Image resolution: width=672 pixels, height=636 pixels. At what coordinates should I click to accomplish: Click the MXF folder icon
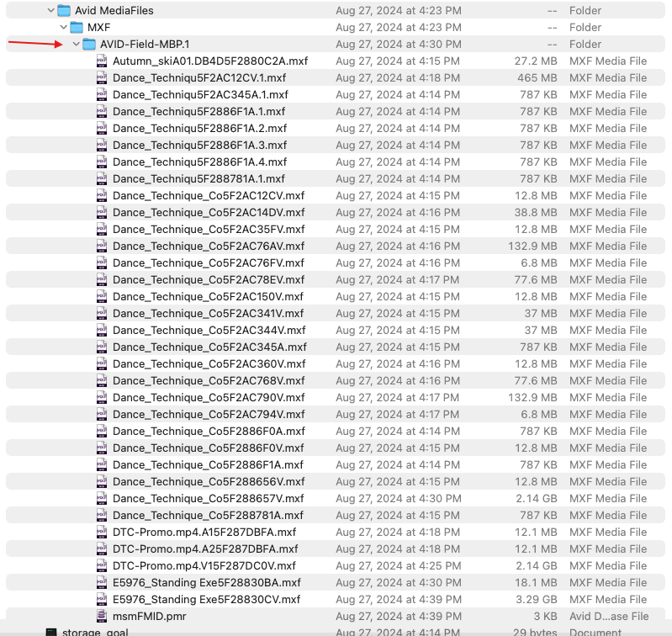tap(77, 28)
